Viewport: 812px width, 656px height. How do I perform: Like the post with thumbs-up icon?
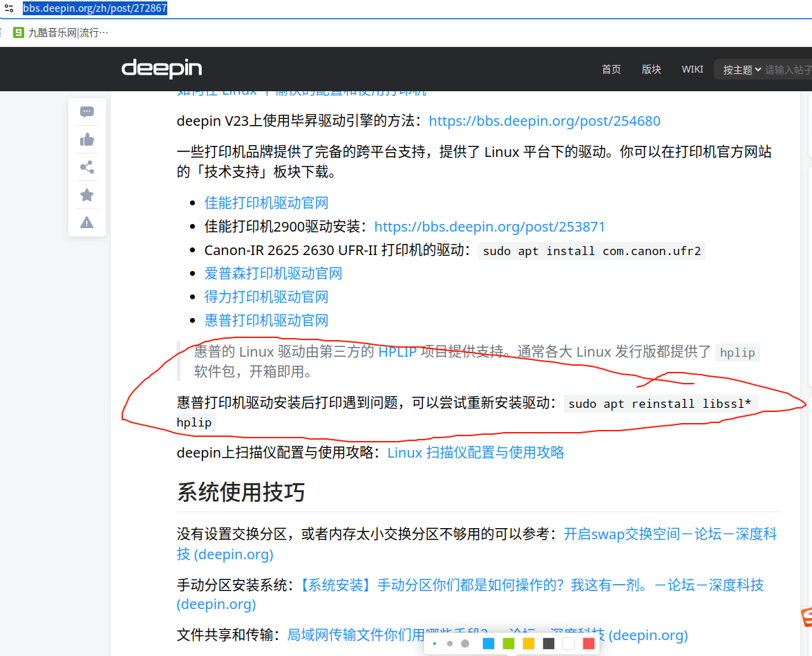click(x=87, y=140)
